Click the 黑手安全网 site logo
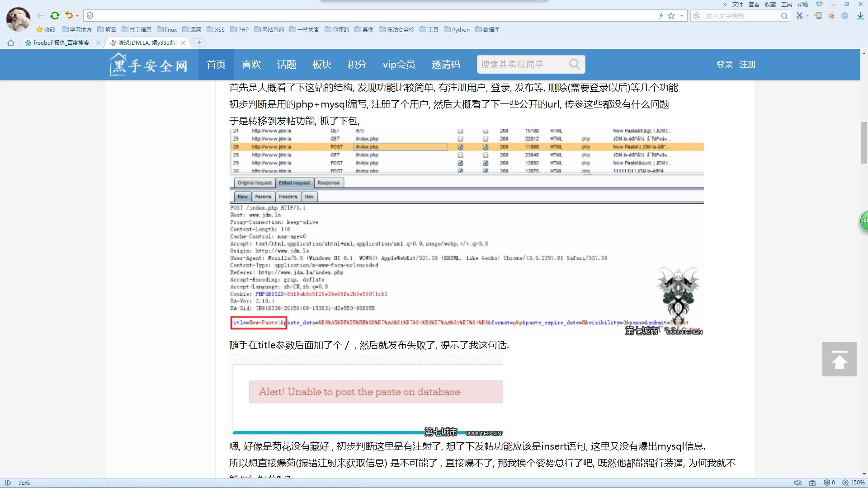 tap(148, 65)
